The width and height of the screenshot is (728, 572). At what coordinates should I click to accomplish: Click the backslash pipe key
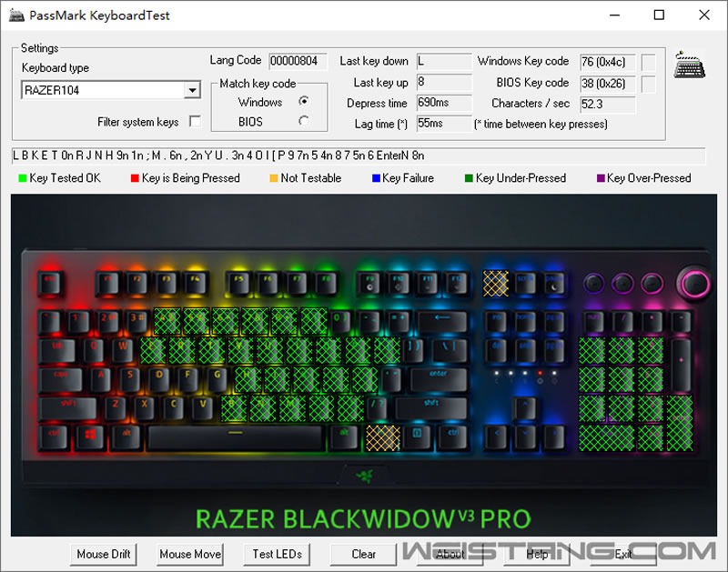450,351
